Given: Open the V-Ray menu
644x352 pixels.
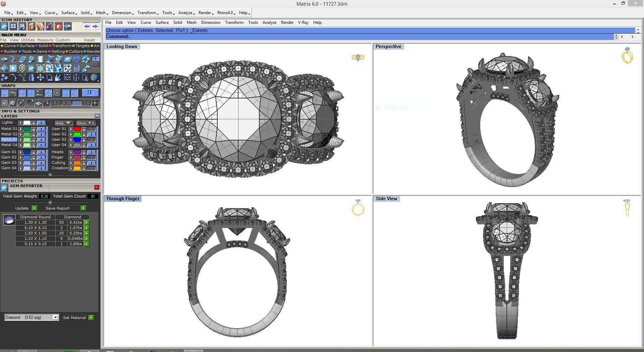Looking at the screenshot, I should 303,23.
